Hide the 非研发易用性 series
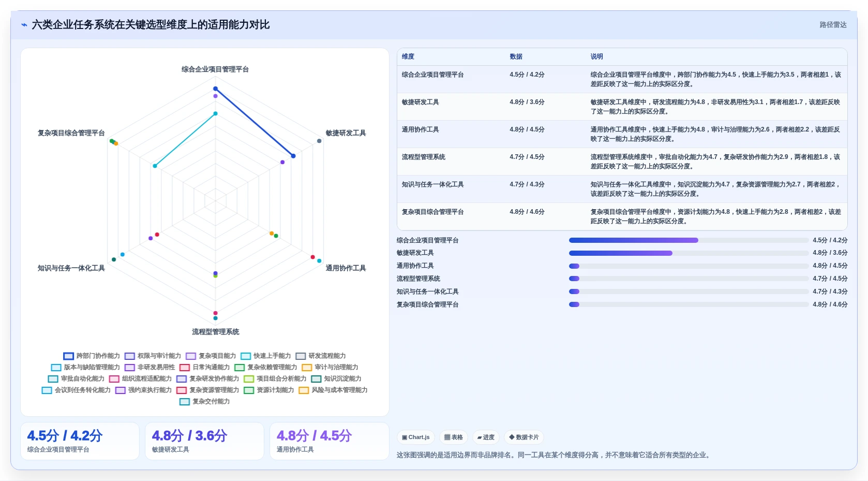 tap(149, 368)
